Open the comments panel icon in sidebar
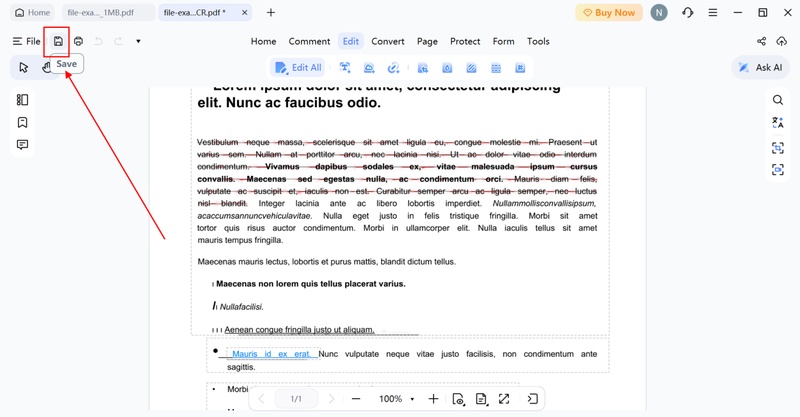The height and width of the screenshot is (417, 800). [22, 144]
